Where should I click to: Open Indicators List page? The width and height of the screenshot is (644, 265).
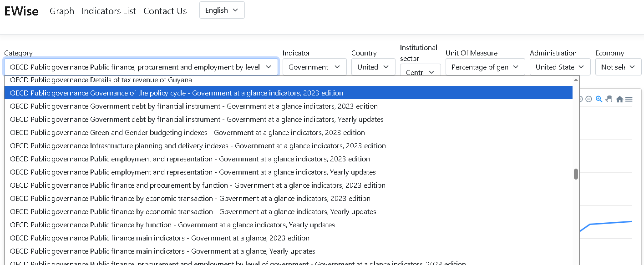[x=109, y=11]
